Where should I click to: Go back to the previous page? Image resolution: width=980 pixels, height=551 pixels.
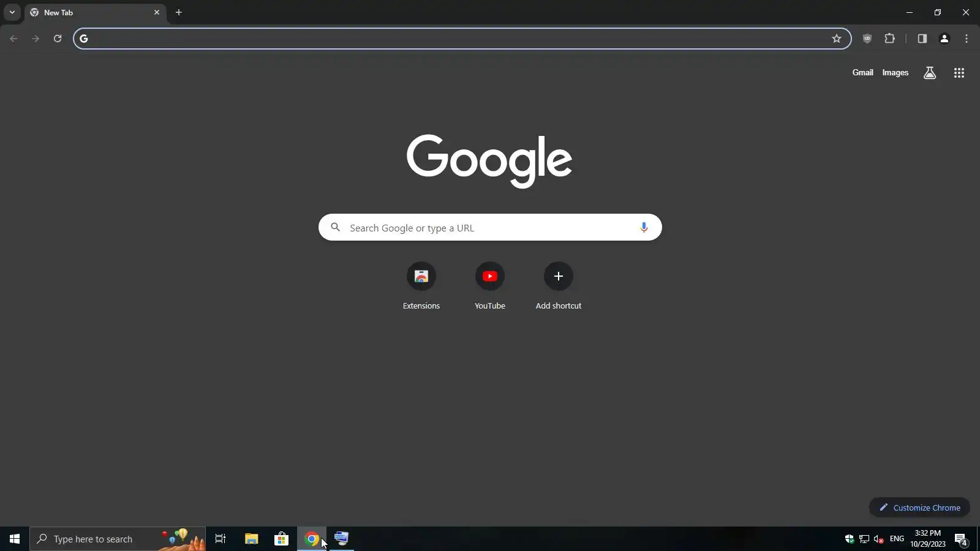(13, 39)
